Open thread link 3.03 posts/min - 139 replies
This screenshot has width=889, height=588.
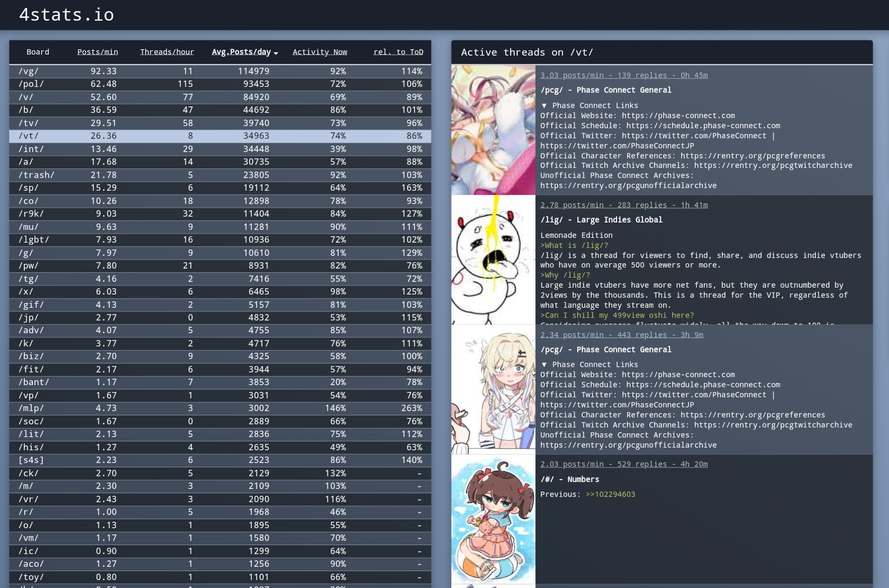click(x=624, y=75)
